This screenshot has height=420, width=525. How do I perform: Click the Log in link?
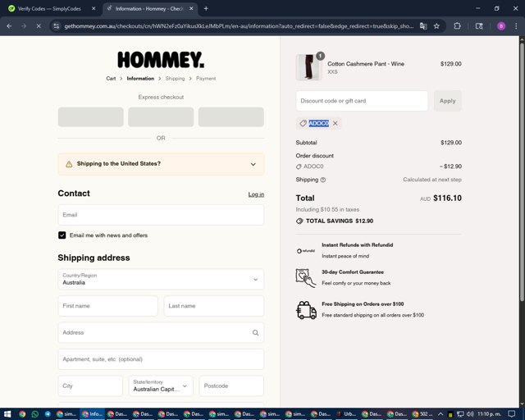256,194
